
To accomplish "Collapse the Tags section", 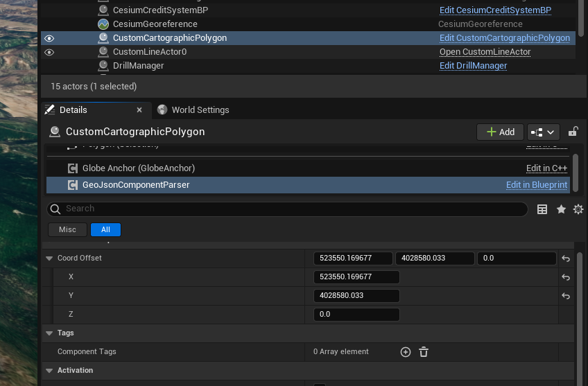I will click(49, 333).
